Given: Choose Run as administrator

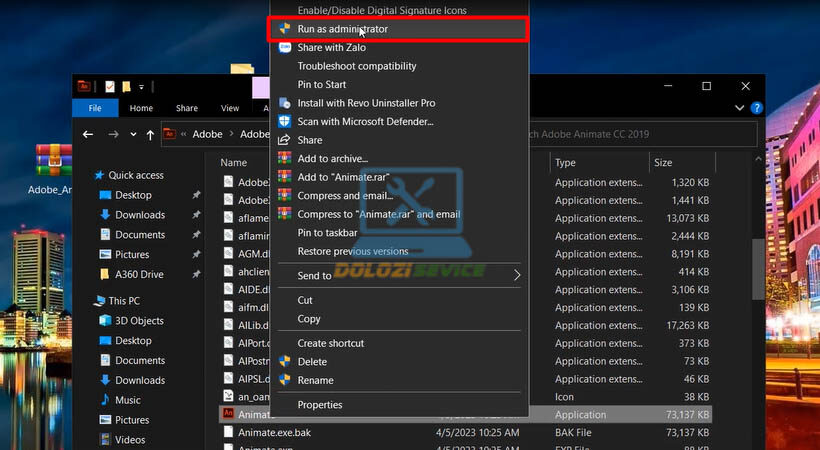Looking at the screenshot, I should pyautogui.click(x=342, y=29).
